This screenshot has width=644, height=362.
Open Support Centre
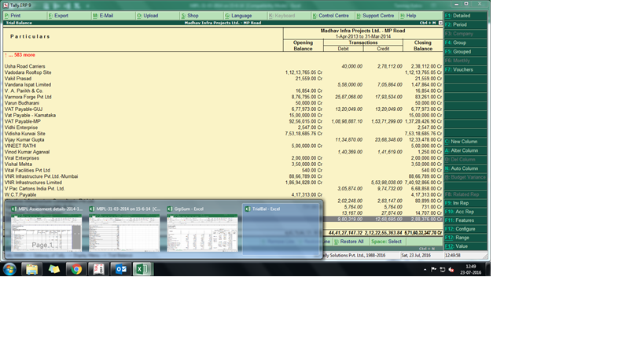pyautogui.click(x=377, y=16)
